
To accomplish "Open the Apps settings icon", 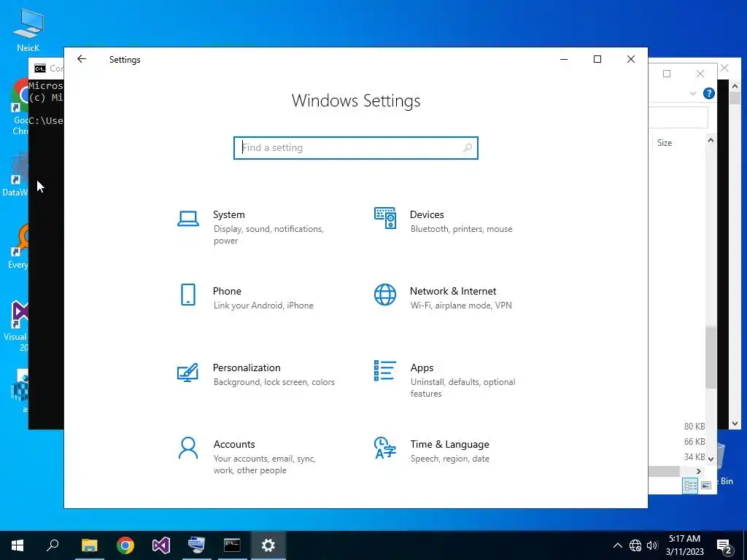I will click(385, 371).
